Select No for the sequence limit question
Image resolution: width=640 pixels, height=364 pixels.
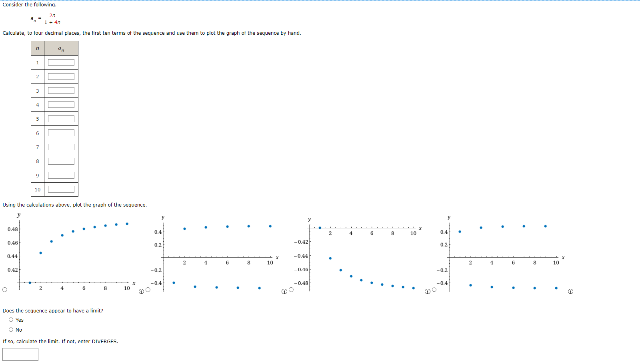[11, 329]
